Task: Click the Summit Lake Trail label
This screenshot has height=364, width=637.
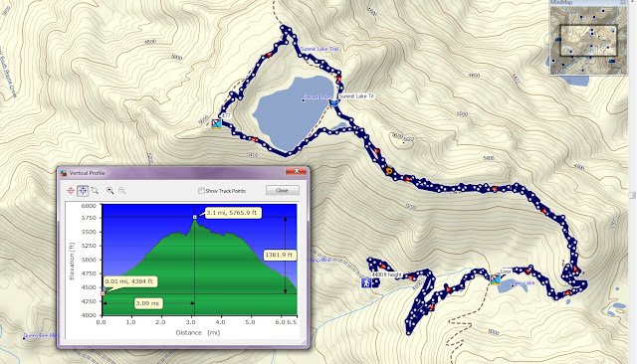Action: (x=319, y=49)
